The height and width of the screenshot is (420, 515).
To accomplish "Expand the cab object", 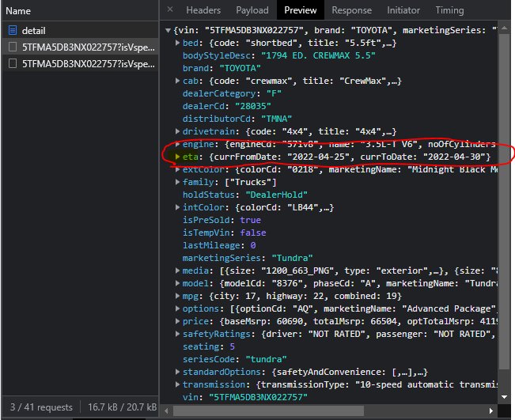I will [x=177, y=81].
